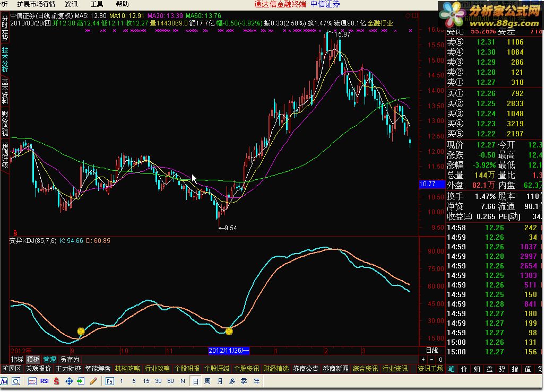Reset chart zoom with the 0 button
Screen dimensions: 545x392
click(440, 360)
